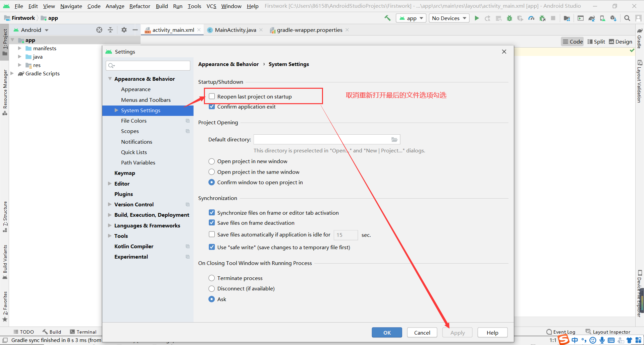Screen dimensions: 644x345
Task: Open the SDK Manager icon
Action: click(x=613, y=18)
